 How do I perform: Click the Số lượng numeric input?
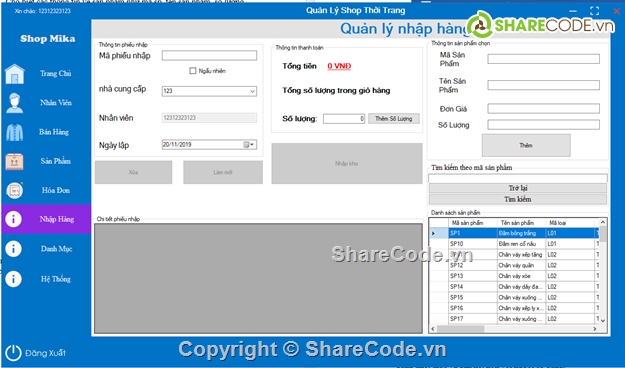[344, 118]
